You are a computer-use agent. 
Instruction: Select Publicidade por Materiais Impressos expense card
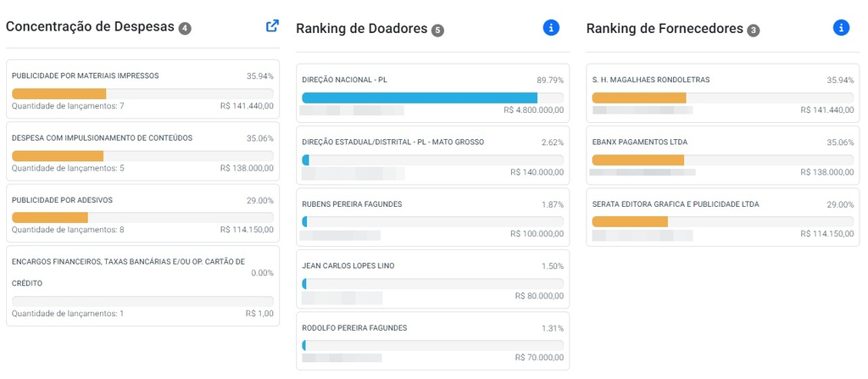[x=142, y=89]
